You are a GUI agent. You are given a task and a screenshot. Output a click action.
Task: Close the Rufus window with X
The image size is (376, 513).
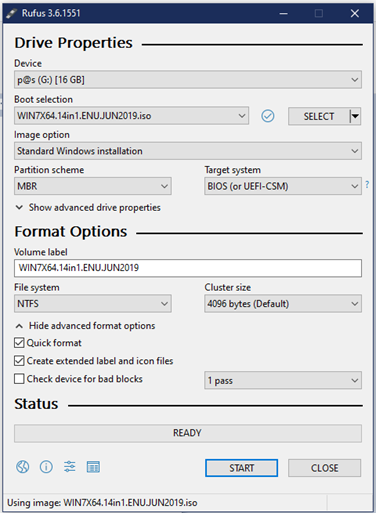click(355, 13)
